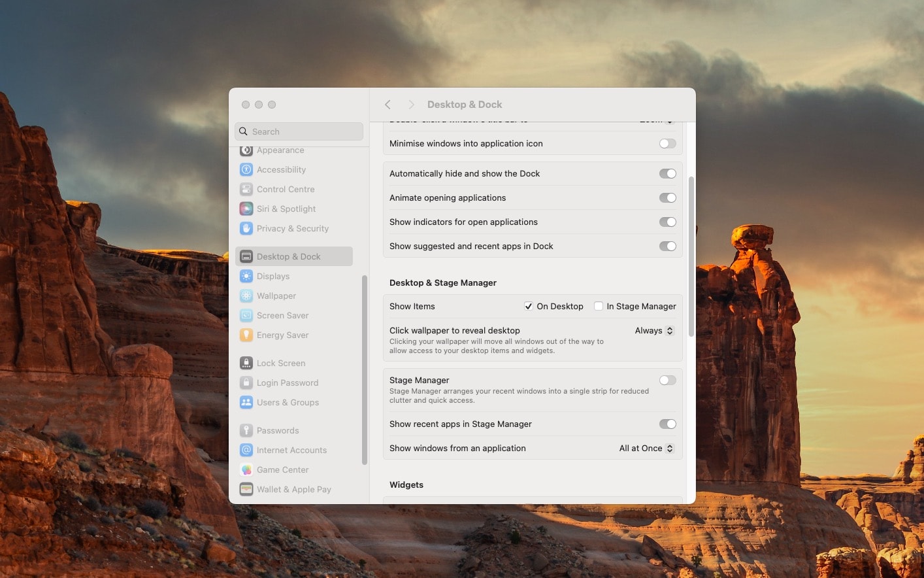The image size is (924, 578).
Task: Click the Search field in sidebar
Action: [299, 131]
